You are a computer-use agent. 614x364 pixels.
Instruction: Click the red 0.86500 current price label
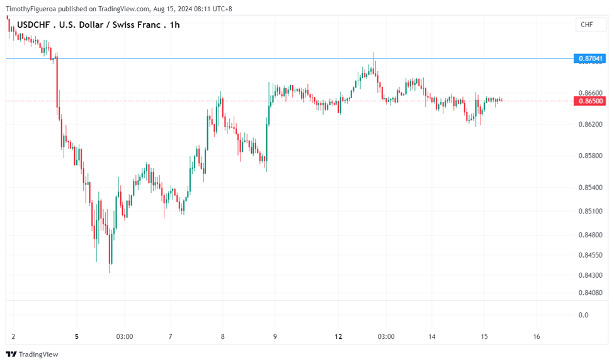pos(591,101)
